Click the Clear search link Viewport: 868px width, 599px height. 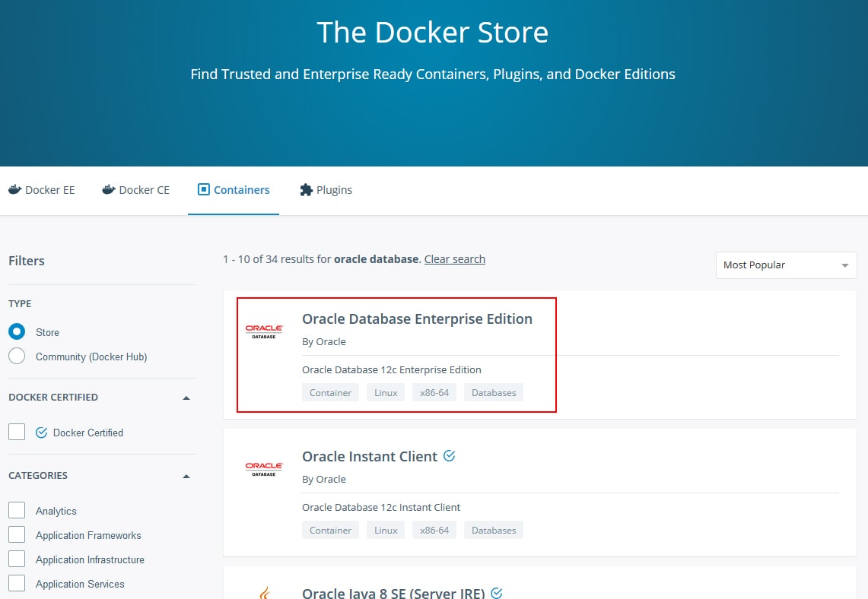[454, 259]
